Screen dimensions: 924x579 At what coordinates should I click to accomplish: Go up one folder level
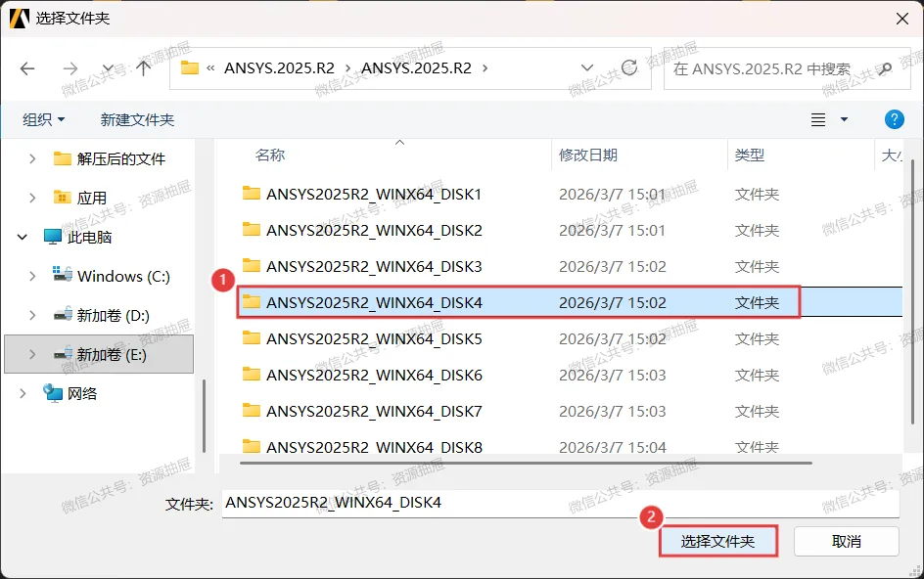click(143, 68)
